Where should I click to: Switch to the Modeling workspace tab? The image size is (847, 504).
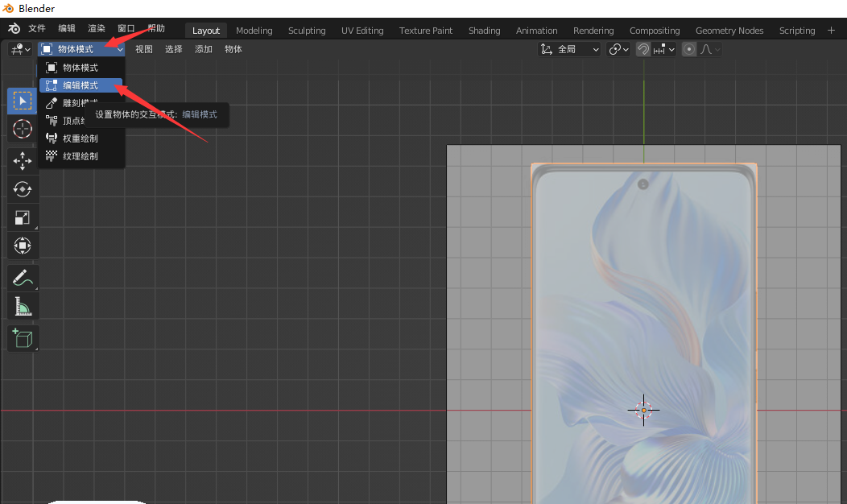[254, 31]
